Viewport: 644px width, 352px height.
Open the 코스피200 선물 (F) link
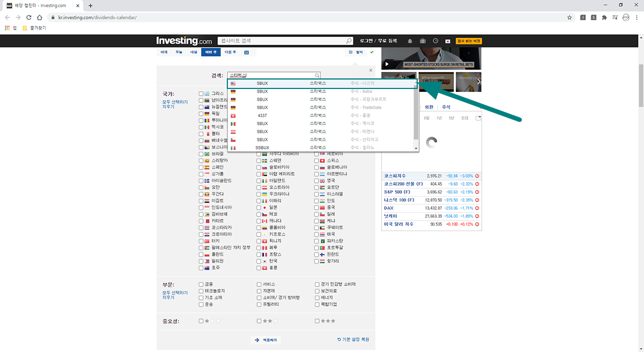pos(403,184)
